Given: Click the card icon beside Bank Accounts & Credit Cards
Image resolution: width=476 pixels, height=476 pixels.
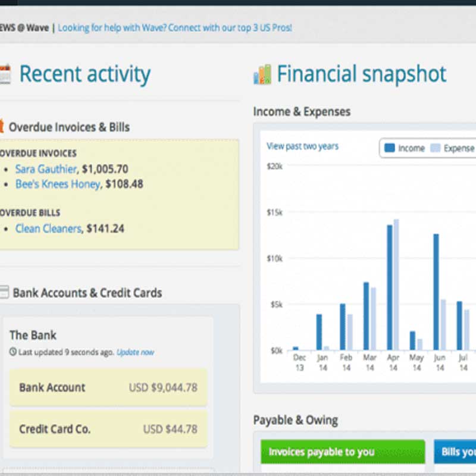Looking at the screenshot, I should tap(4, 292).
